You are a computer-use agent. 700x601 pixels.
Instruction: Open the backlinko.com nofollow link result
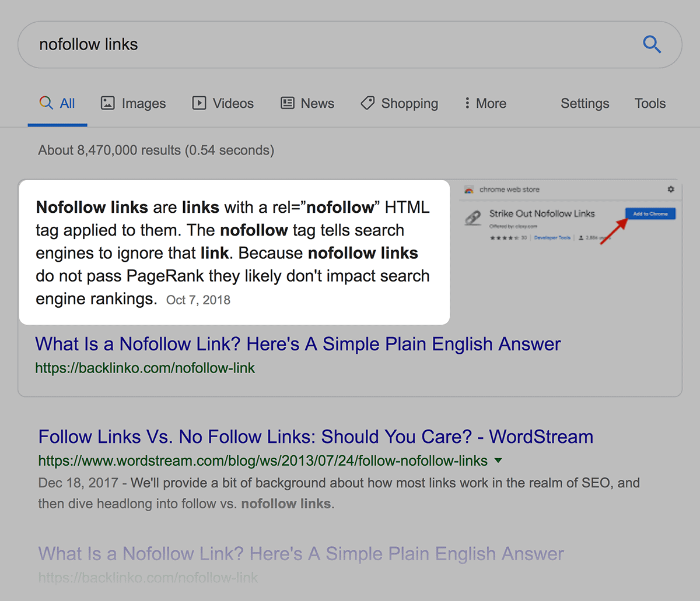[x=297, y=344]
